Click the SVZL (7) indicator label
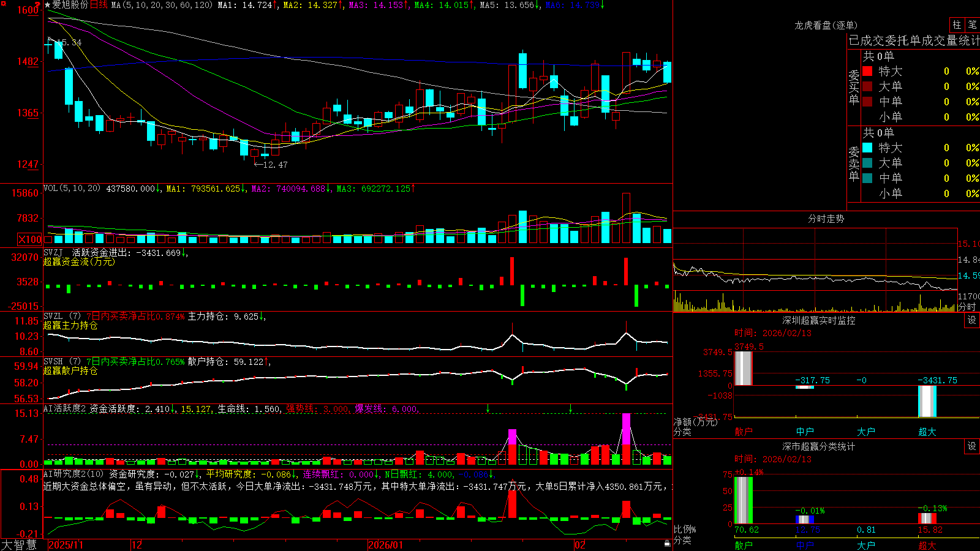The height and width of the screenshot is (551, 980). coord(62,316)
